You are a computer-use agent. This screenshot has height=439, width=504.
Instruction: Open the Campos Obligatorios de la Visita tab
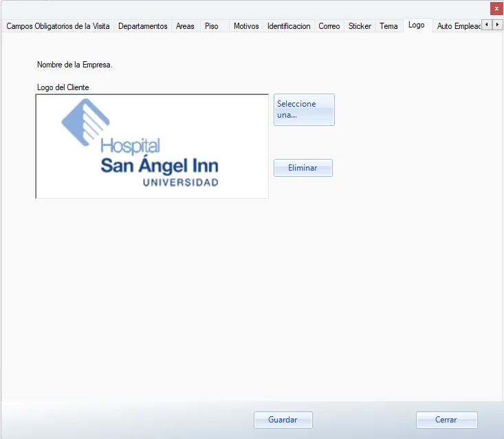(58, 26)
